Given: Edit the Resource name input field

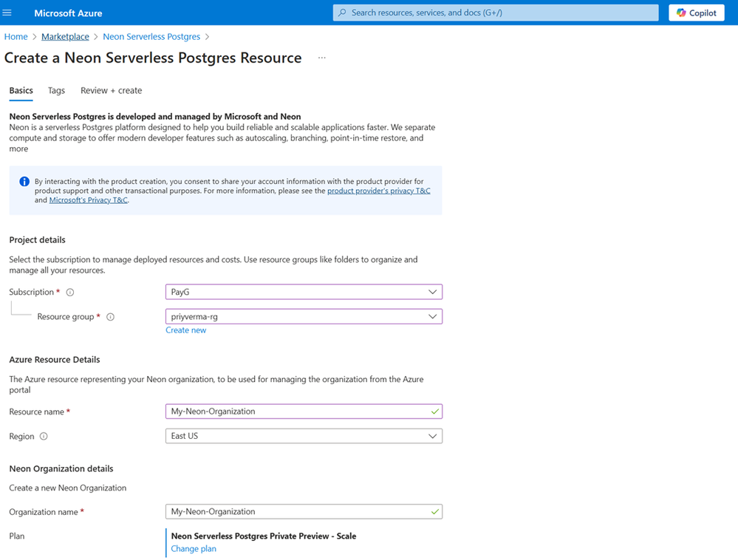Looking at the screenshot, I should (304, 412).
